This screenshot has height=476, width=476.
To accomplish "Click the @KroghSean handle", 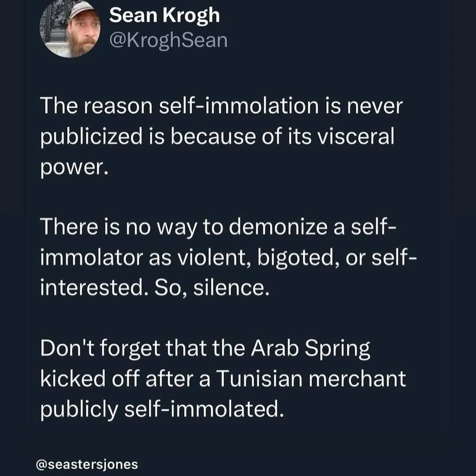I will click(x=168, y=41).
